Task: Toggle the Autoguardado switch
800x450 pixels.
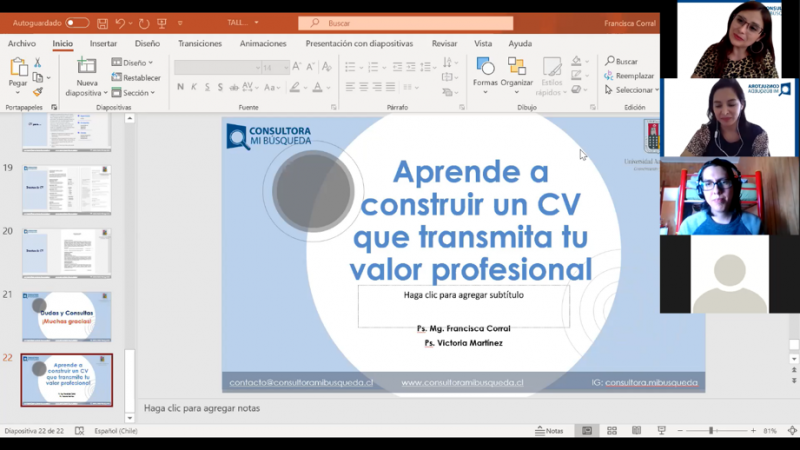Action: coord(77,23)
